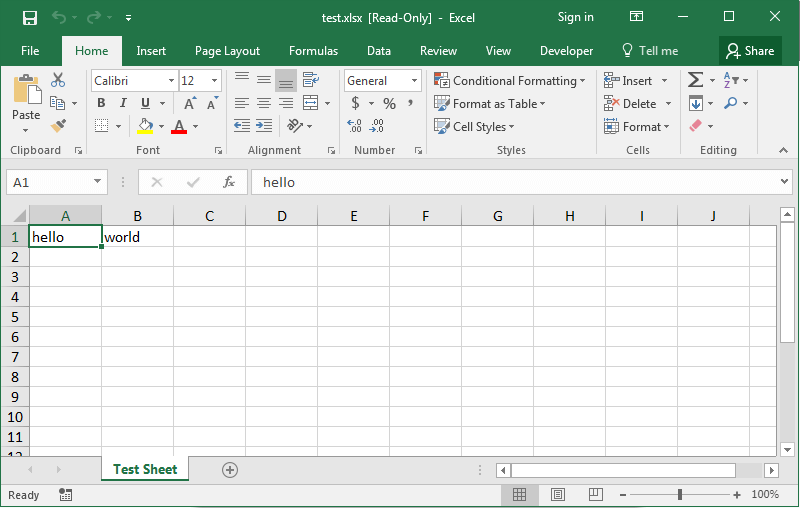Click the Share button
Screen dimensions: 800x508
pos(750,51)
